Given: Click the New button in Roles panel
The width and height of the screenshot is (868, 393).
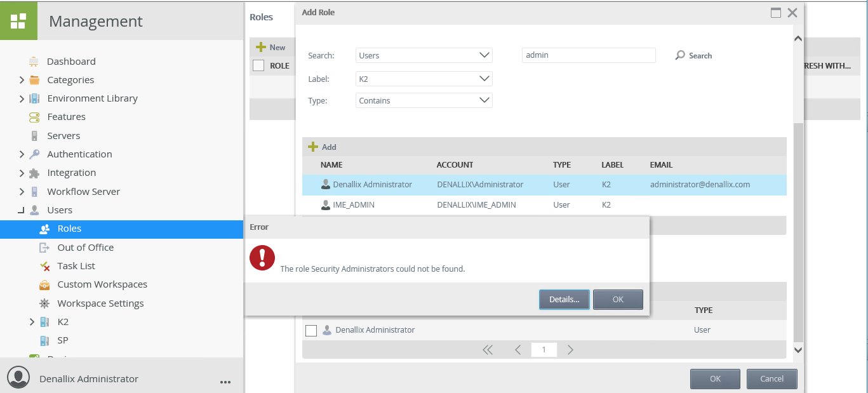Looking at the screenshot, I should tap(270, 47).
